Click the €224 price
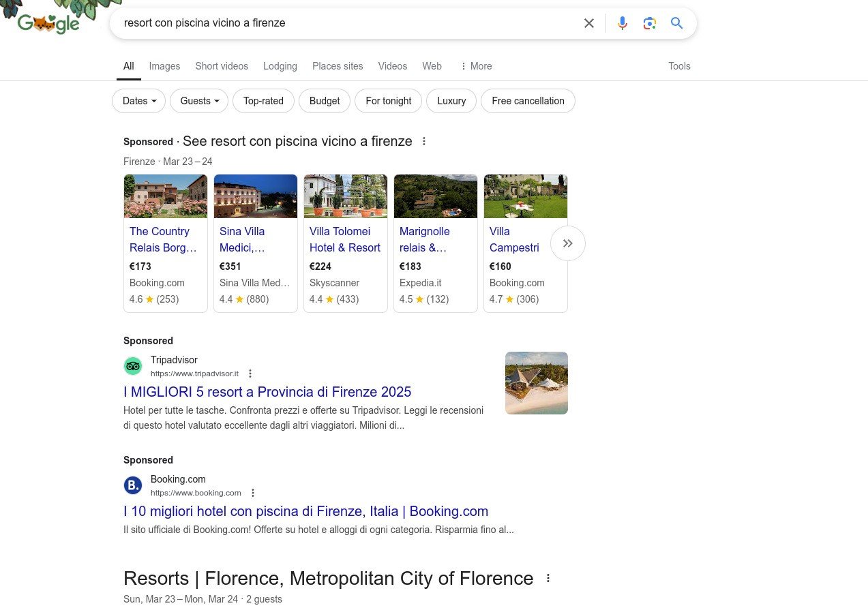 point(320,267)
